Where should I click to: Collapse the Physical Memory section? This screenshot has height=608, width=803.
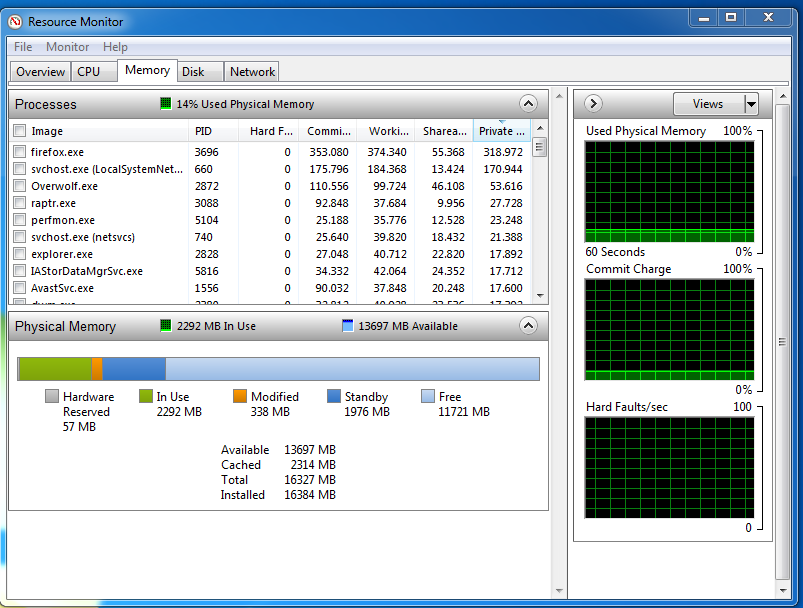(x=528, y=325)
